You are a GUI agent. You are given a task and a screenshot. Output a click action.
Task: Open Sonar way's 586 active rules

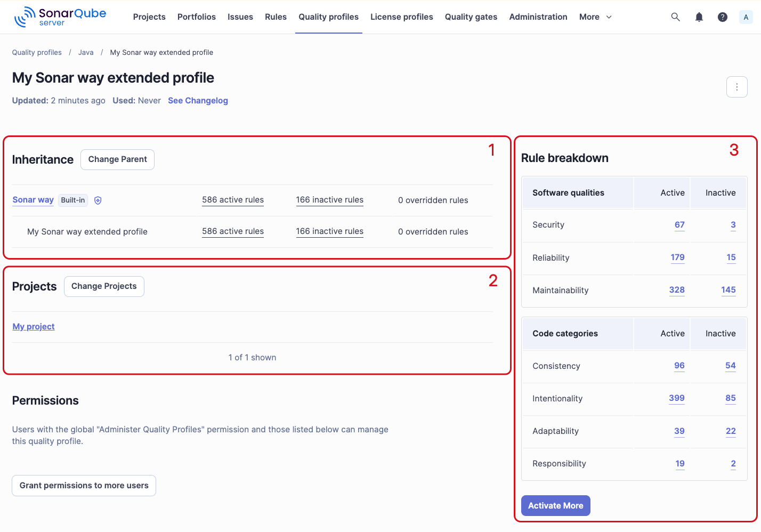pos(233,200)
